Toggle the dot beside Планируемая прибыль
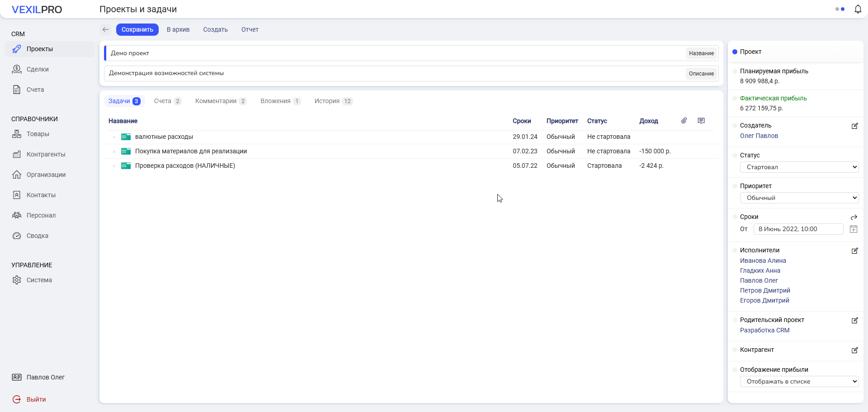868x412 pixels. 735,71
